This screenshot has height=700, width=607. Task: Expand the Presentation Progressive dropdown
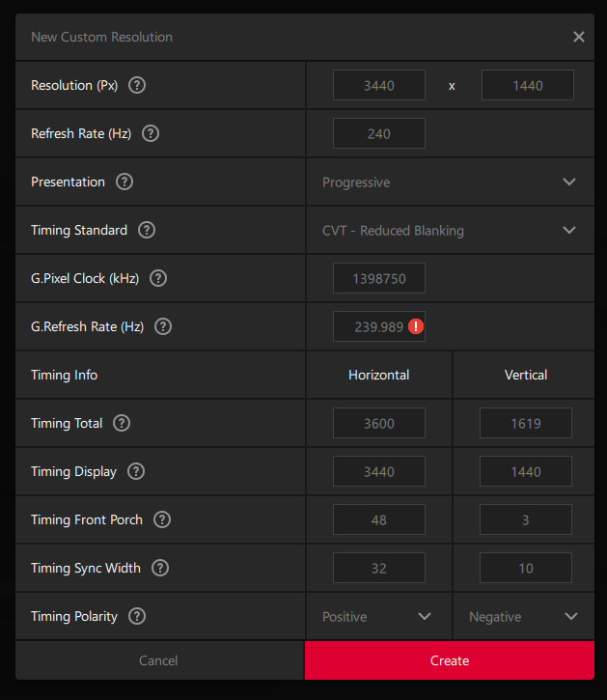coord(450,182)
